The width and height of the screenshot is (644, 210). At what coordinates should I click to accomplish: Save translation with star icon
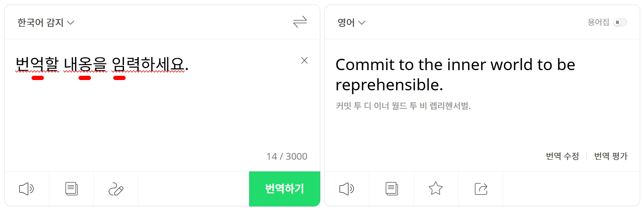click(436, 188)
